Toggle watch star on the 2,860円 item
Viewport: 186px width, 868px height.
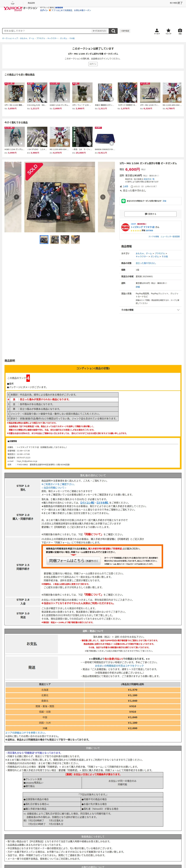click(x=89, y=99)
